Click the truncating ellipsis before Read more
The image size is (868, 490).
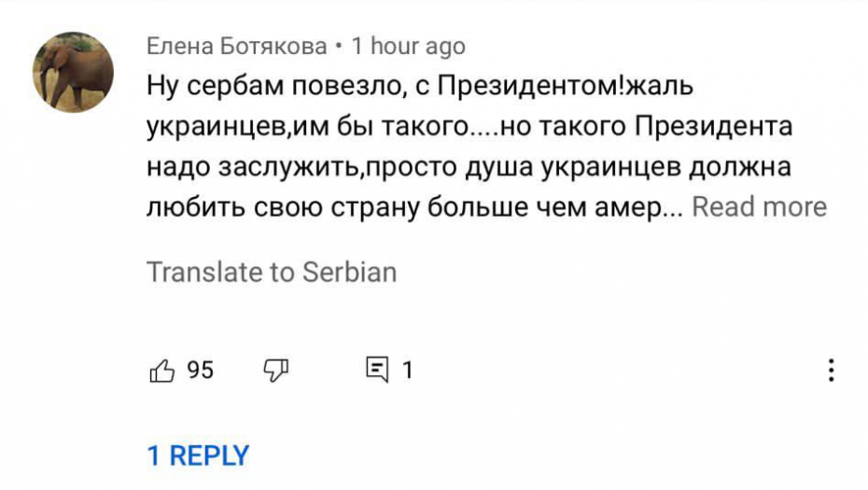(x=674, y=209)
